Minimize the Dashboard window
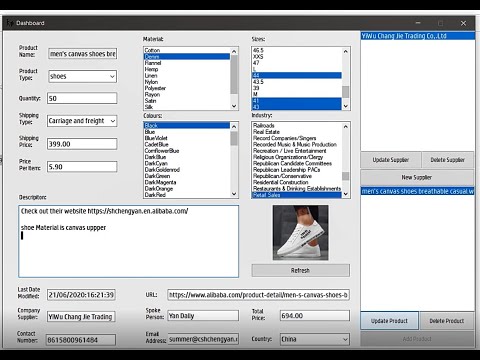Image resolution: width=480 pixels, height=360 pixels. pos(418,23)
